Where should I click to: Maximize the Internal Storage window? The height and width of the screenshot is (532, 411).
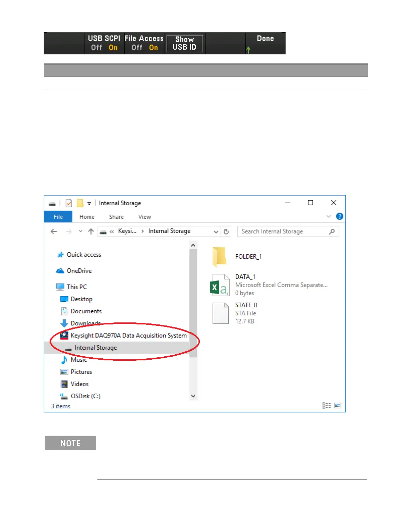point(311,203)
